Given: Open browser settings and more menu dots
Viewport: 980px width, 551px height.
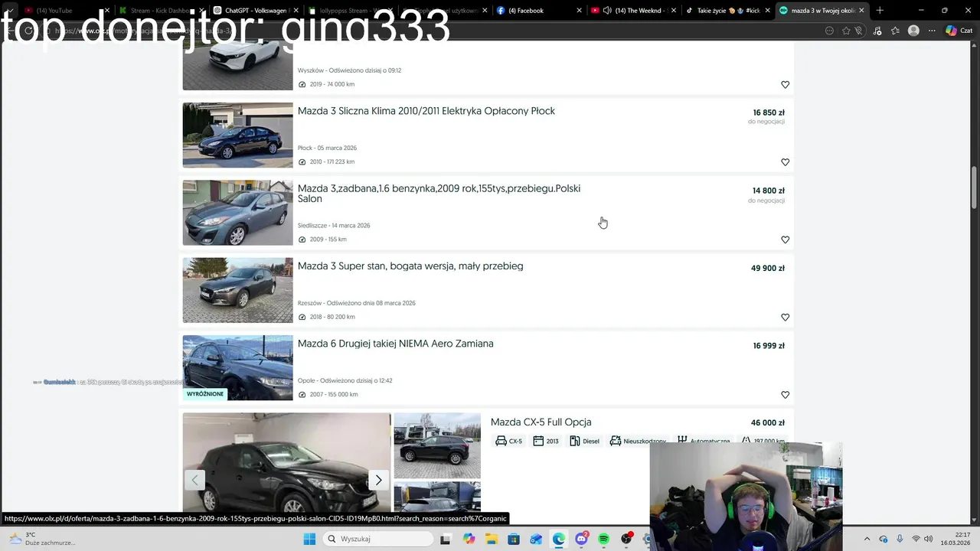Looking at the screenshot, I should tap(932, 31).
